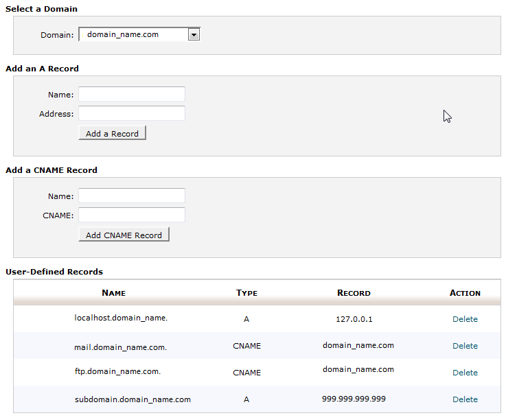Select the mail.domain_name.com. record name

point(121,347)
